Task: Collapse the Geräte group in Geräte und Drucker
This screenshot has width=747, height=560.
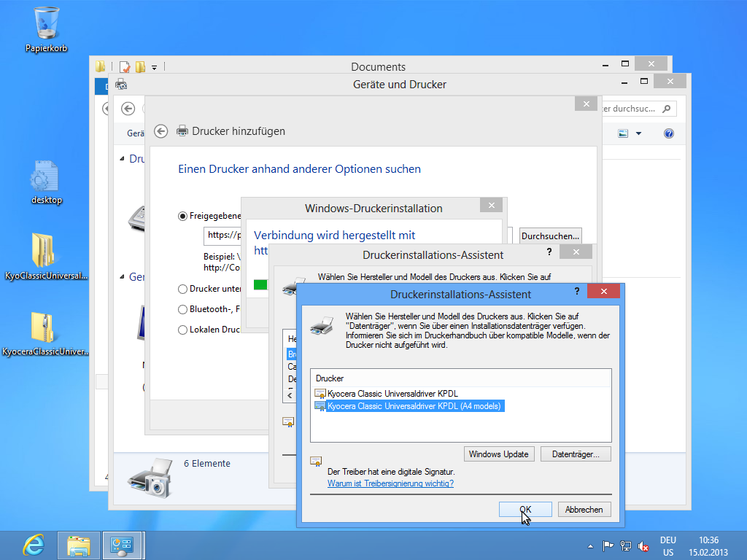Action: click(x=122, y=276)
